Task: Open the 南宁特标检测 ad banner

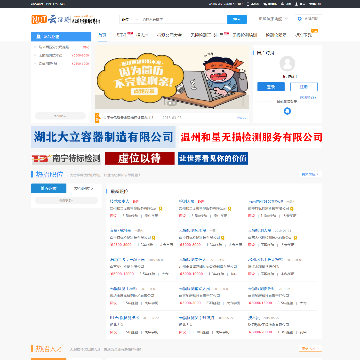Action: (x=66, y=158)
